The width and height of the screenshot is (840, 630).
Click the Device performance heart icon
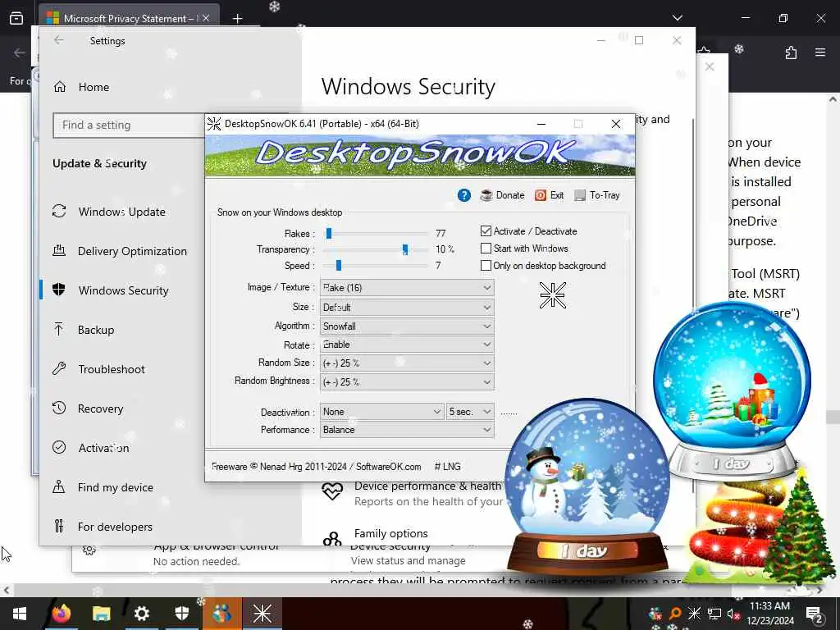coord(332,491)
